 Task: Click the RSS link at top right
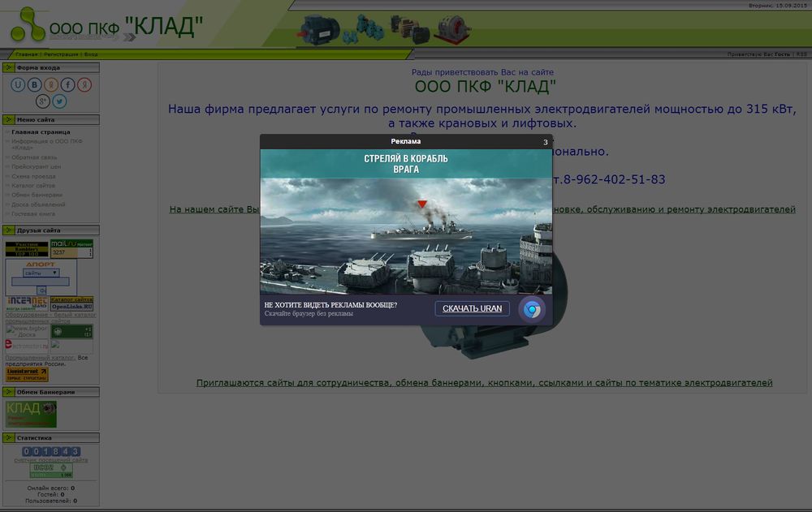[802, 54]
